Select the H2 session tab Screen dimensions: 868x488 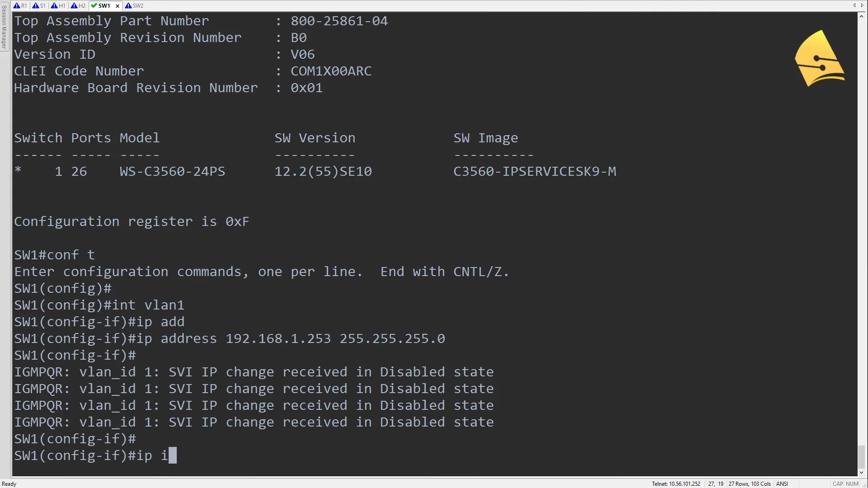[x=79, y=6]
